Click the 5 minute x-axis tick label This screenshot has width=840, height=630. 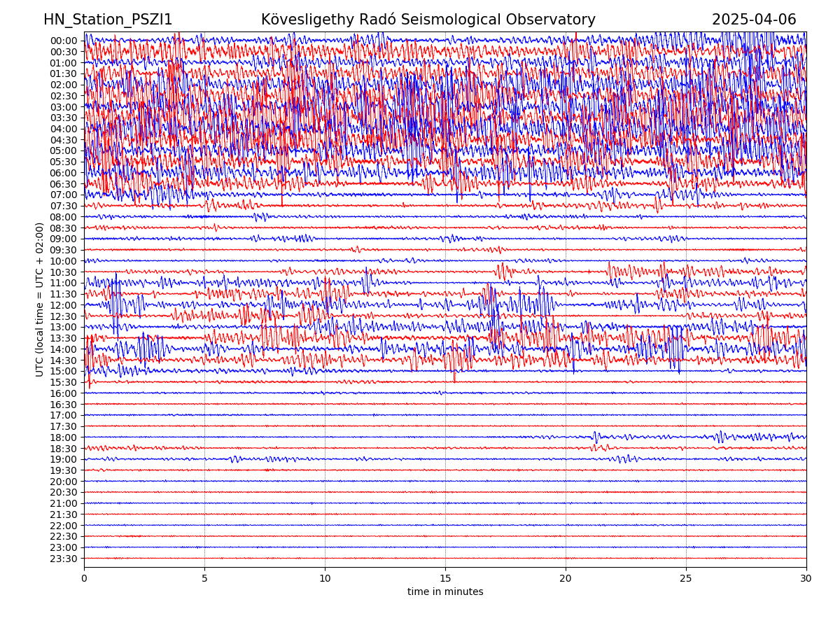(x=204, y=578)
